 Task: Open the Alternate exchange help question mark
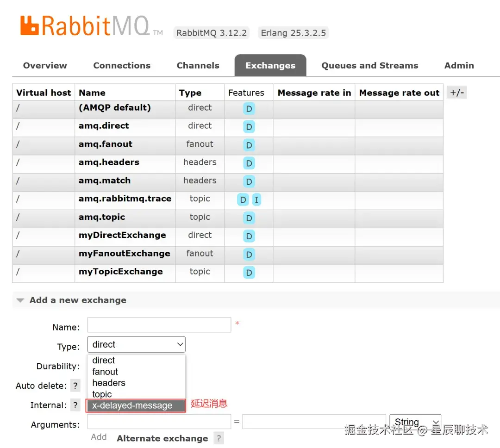pyautogui.click(x=219, y=438)
